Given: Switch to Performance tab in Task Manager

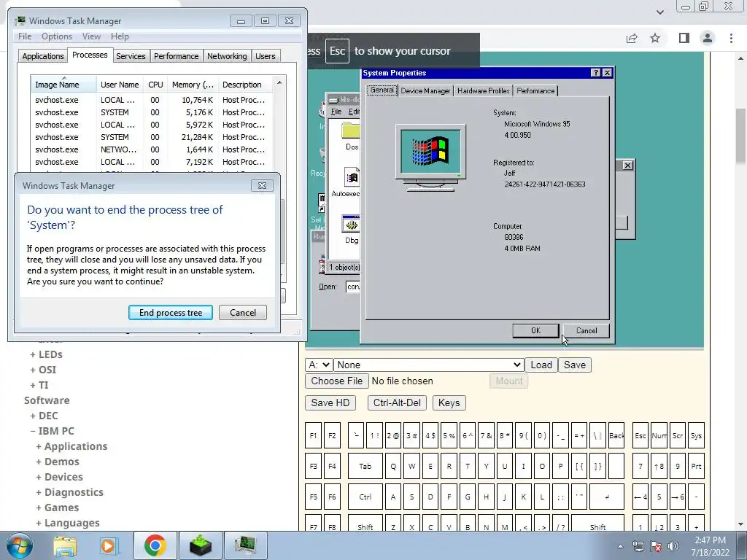Looking at the screenshot, I should coord(176,56).
